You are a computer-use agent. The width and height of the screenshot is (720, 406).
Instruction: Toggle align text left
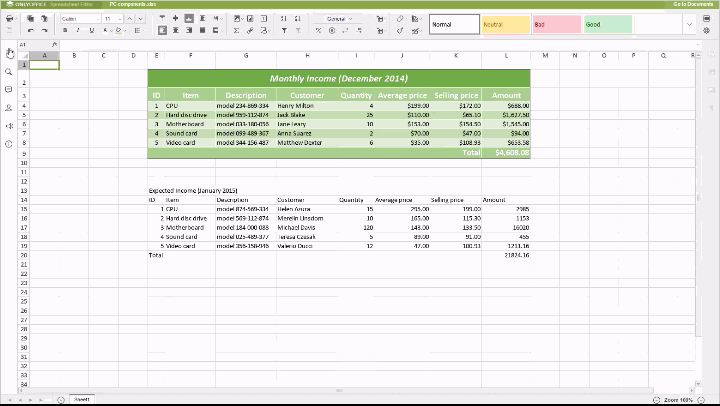click(x=162, y=31)
